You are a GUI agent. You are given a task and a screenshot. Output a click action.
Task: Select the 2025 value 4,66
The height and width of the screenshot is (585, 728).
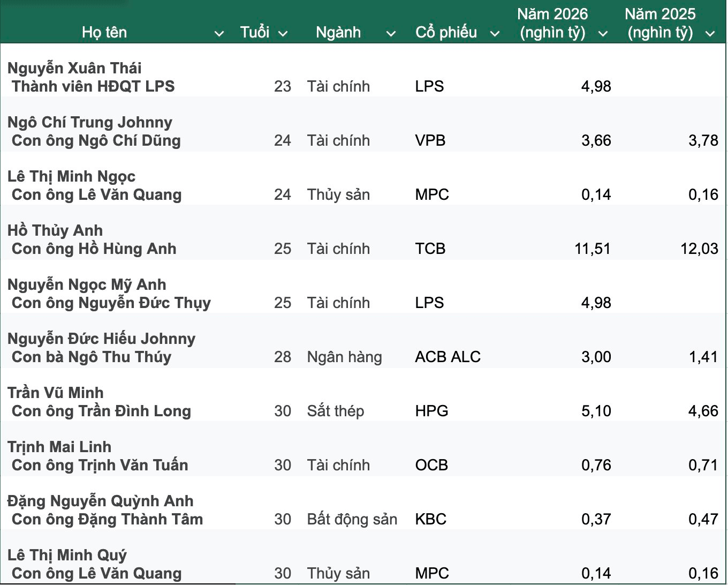[x=703, y=411]
